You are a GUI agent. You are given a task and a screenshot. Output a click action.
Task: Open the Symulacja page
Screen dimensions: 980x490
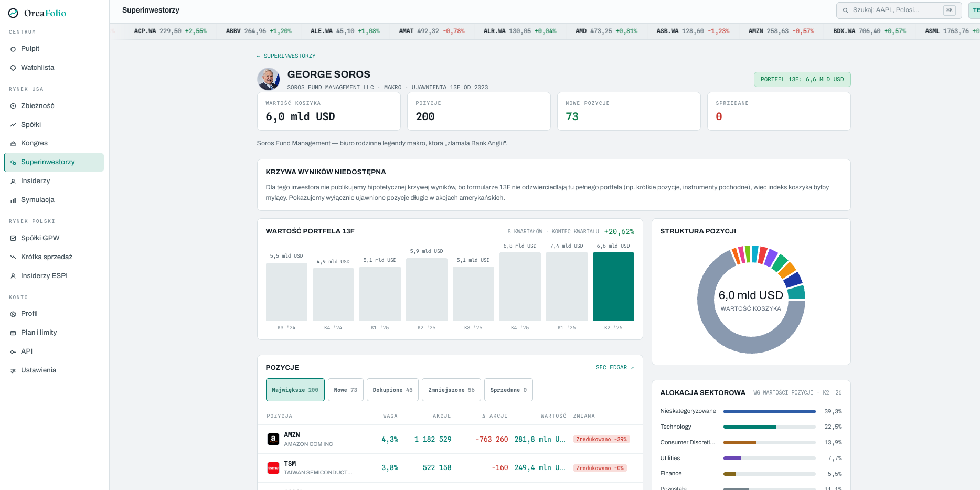pos(54,200)
